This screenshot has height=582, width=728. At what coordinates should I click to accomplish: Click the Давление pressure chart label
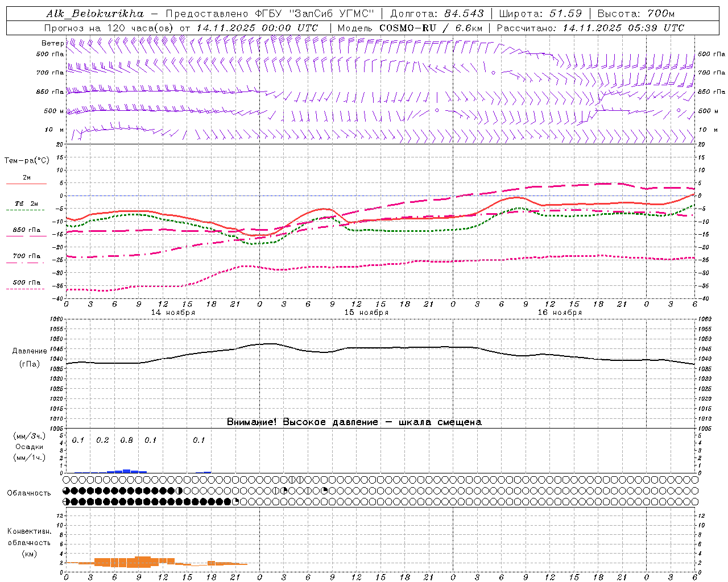point(30,351)
